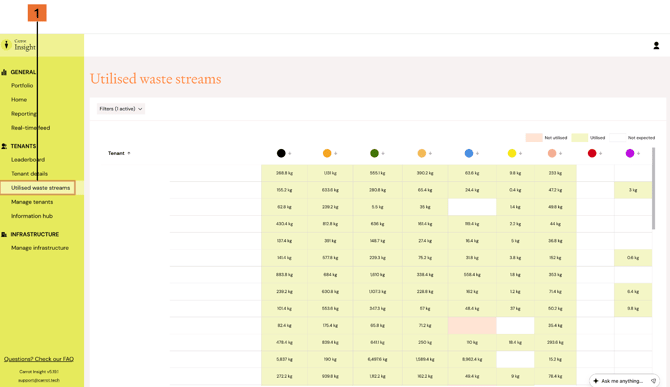The image size is (670, 387).
Task: Open the Leaderboard page
Action: point(28,159)
